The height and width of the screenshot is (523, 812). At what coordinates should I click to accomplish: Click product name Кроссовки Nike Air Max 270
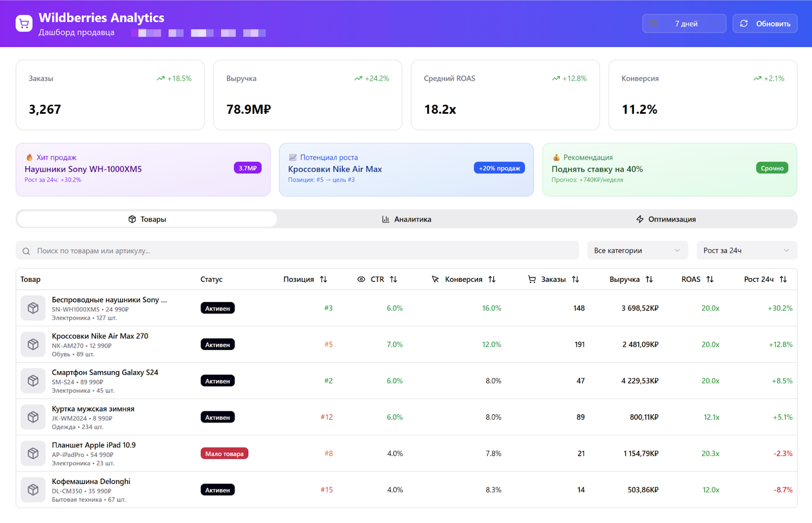tap(100, 336)
